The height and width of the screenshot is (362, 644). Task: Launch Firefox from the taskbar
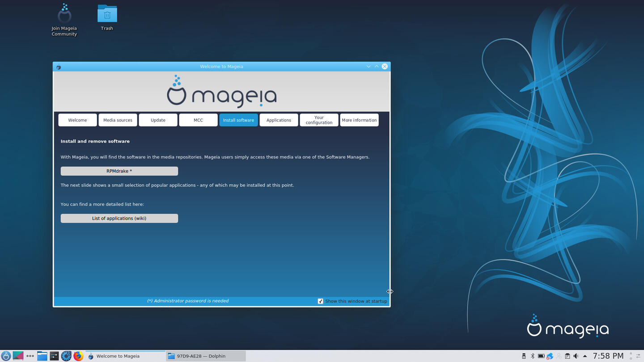(78, 356)
